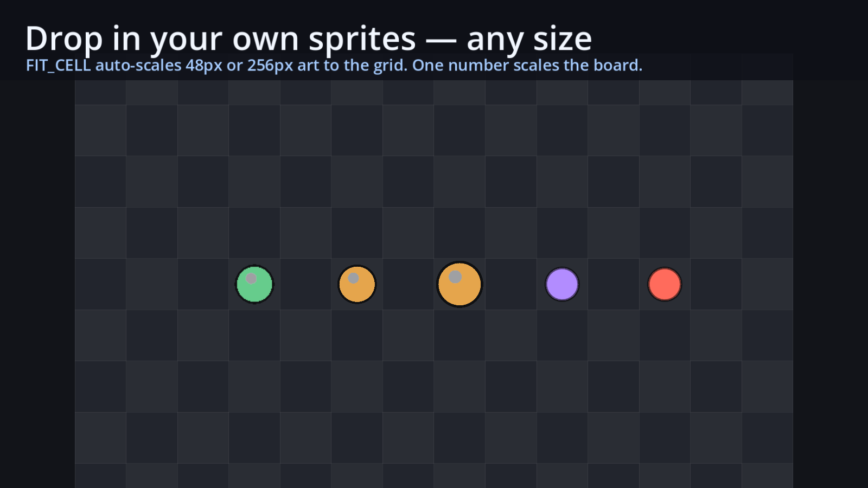Viewport: 868px width, 488px height.
Task: Click grid cell directly below the red circle
Action: [665, 336]
